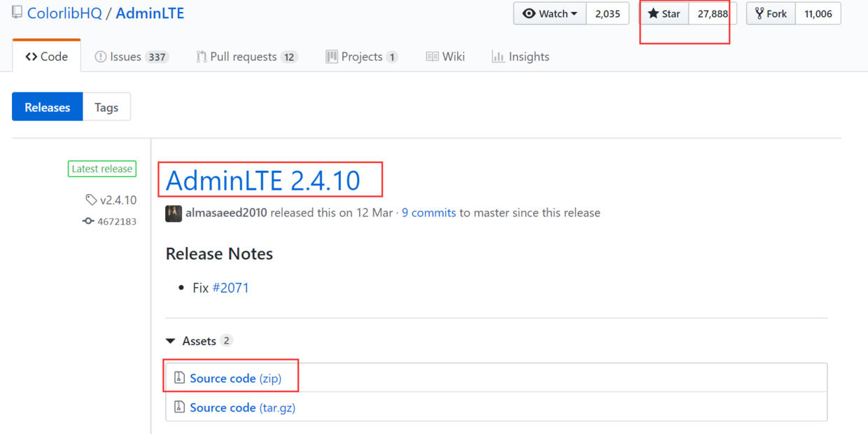Open the Wiki tab
This screenshot has height=434, width=868.
[x=445, y=57]
